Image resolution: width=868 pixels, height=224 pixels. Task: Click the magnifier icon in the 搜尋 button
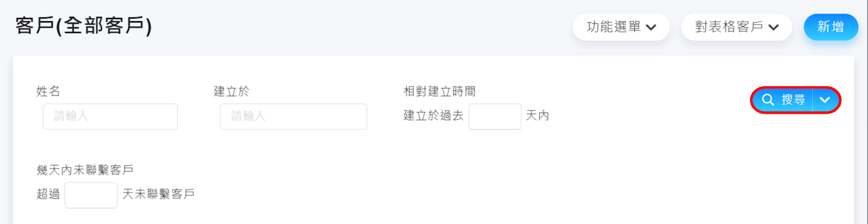coord(768,100)
